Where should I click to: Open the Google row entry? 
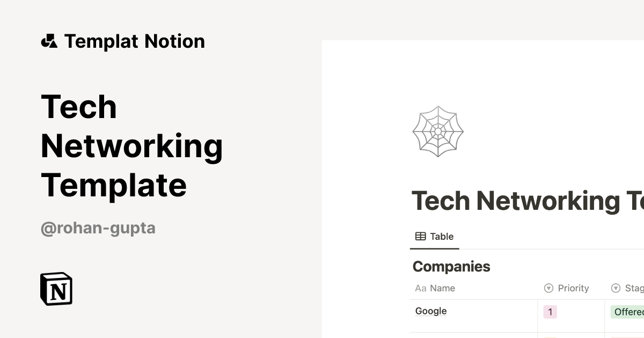[431, 311]
